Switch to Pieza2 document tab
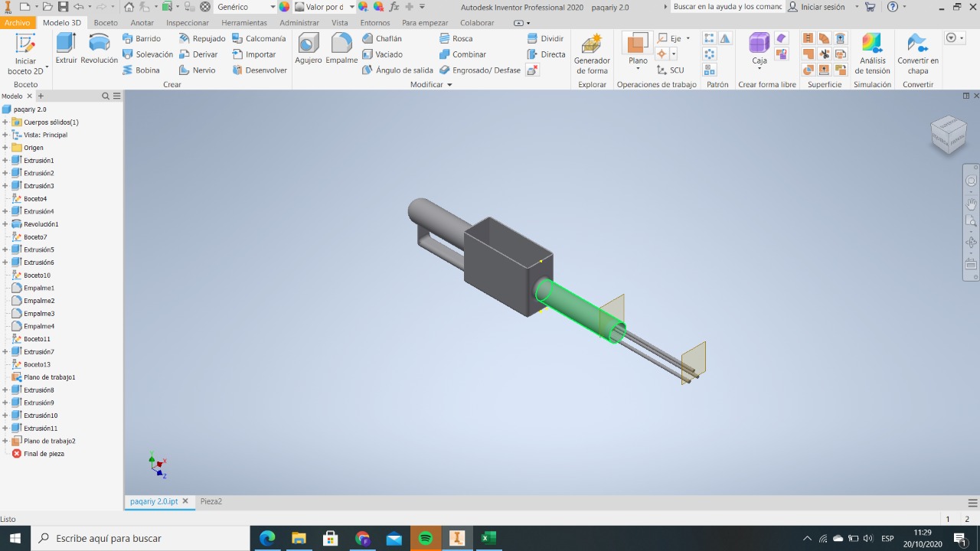980x551 pixels. tap(211, 501)
